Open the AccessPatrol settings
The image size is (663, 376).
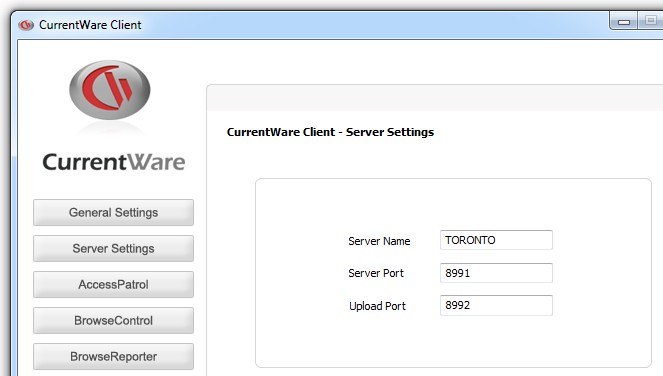click(x=113, y=284)
